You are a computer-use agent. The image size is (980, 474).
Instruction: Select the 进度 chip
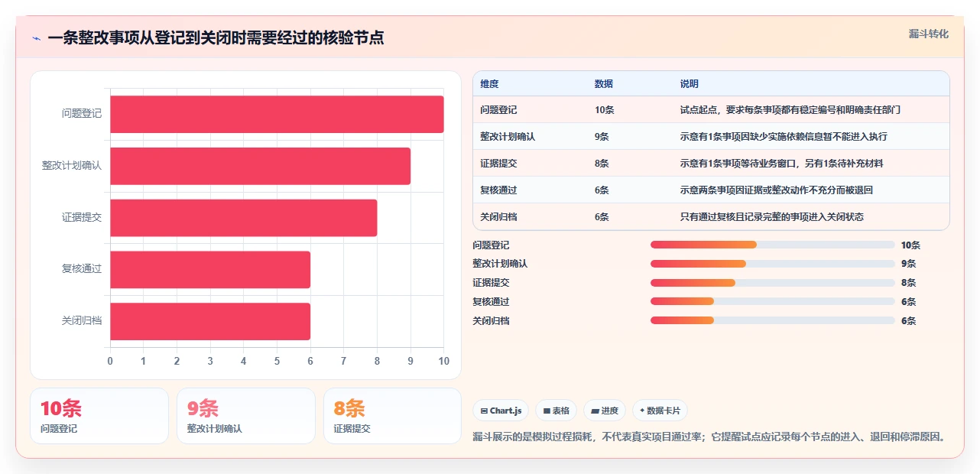click(x=605, y=411)
